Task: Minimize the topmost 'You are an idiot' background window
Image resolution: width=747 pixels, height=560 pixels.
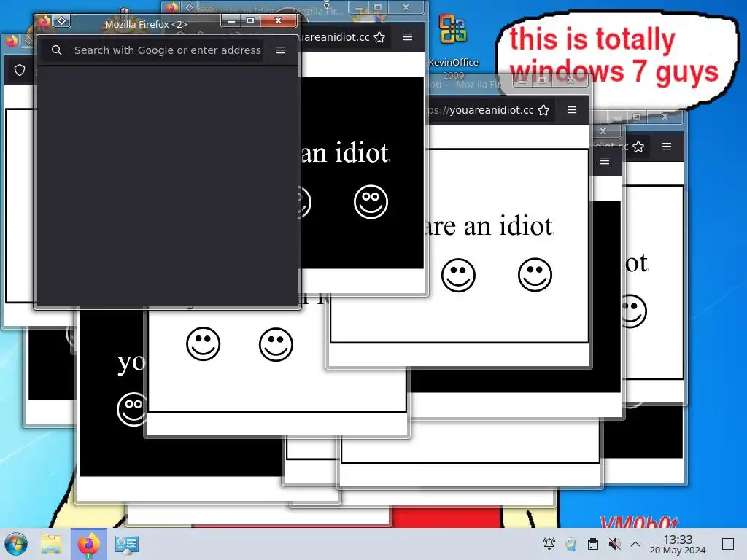Action: coord(358,8)
